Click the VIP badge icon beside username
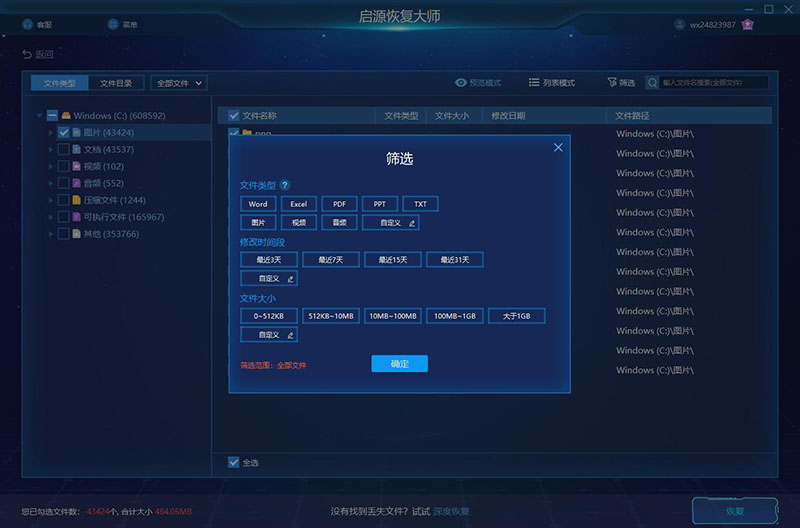 click(747, 24)
